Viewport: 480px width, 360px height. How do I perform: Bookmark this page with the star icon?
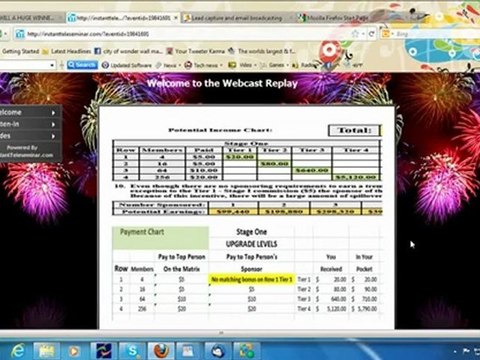pos(355,34)
